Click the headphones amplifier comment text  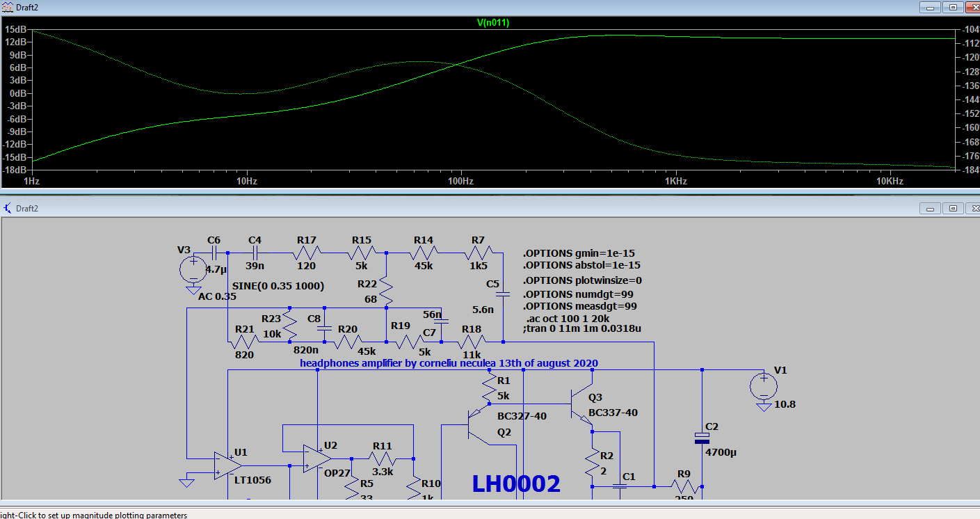pos(449,363)
